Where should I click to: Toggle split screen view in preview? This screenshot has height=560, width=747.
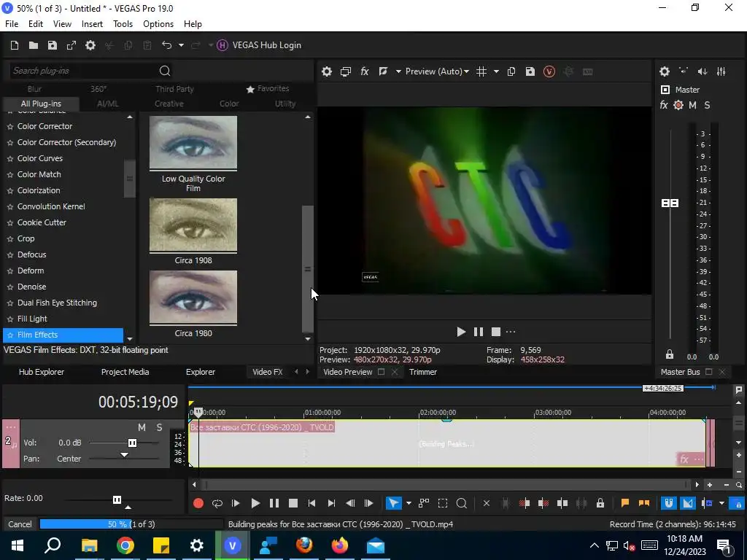[x=383, y=71]
